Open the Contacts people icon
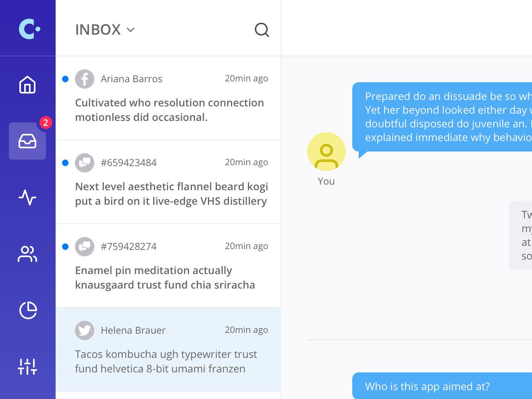Image resolution: width=532 pixels, height=399 pixels. click(x=27, y=254)
